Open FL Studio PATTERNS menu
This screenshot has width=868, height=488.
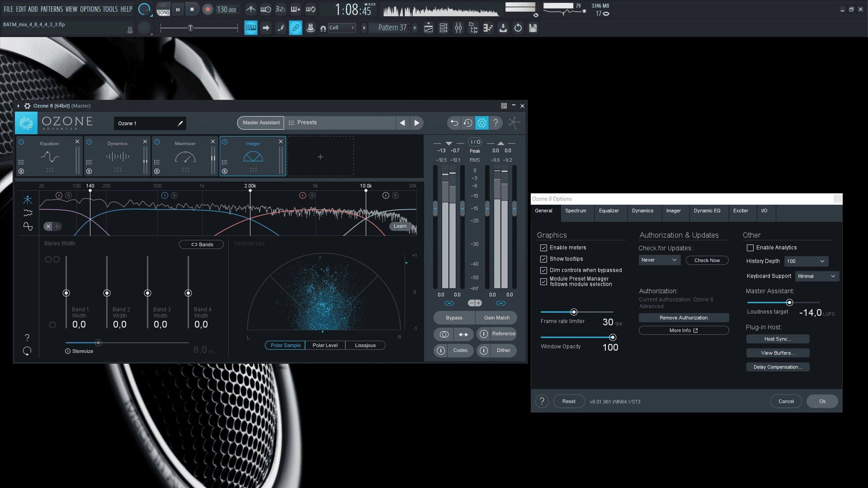52,9
